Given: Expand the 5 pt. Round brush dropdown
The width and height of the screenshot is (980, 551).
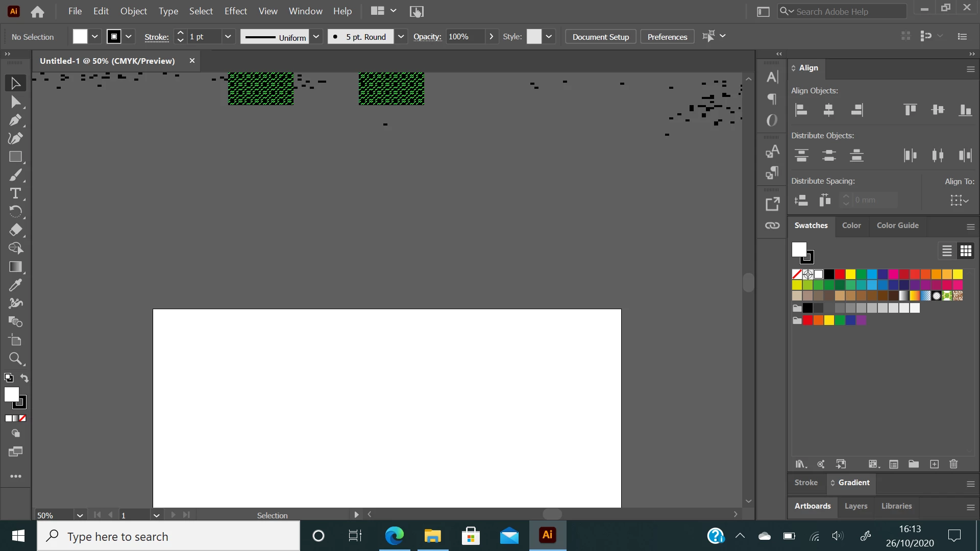Looking at the screenshot, I should click(x=401, y=37).
